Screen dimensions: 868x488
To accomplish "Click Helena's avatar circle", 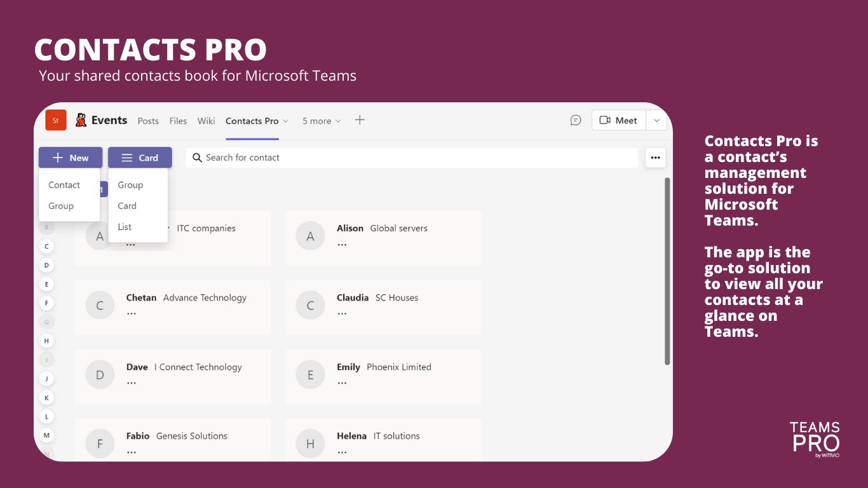I will point(310,444).
